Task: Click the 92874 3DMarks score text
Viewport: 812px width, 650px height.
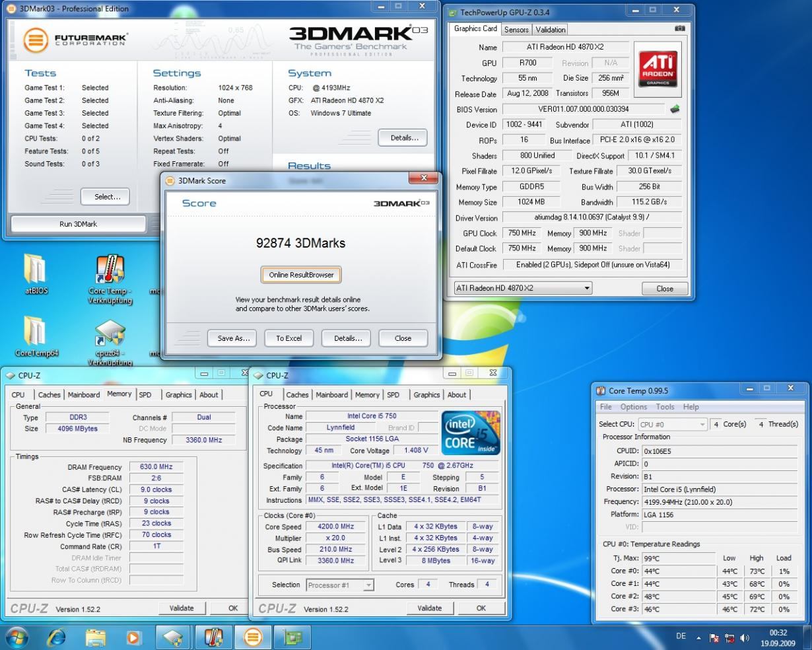Action: click(x=301, y=243)
